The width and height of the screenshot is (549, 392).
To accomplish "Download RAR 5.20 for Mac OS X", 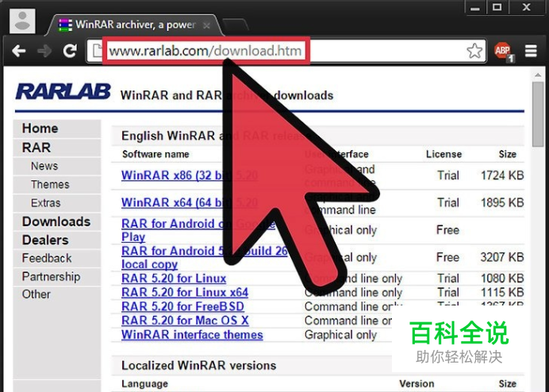I will (x=185, y=321).
